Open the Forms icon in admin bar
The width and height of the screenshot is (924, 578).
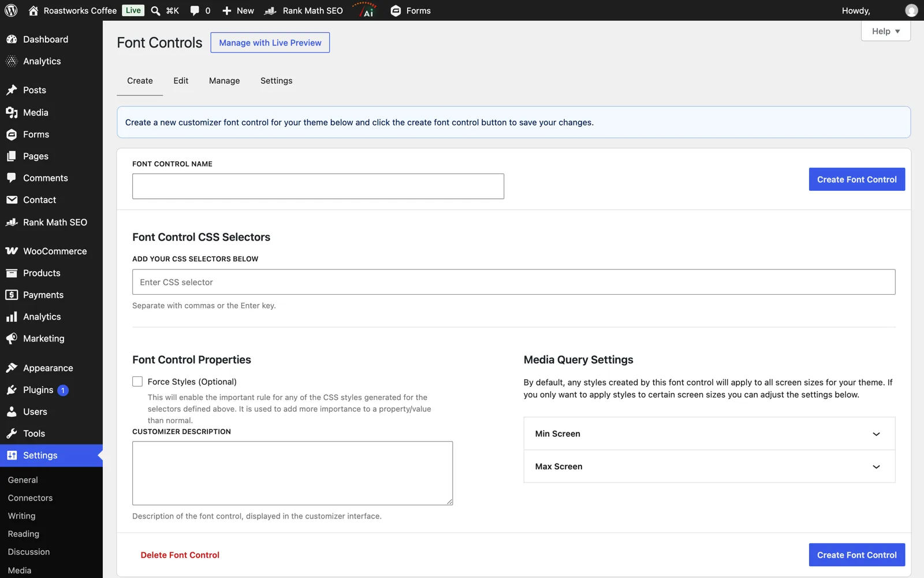pos(396,10)
